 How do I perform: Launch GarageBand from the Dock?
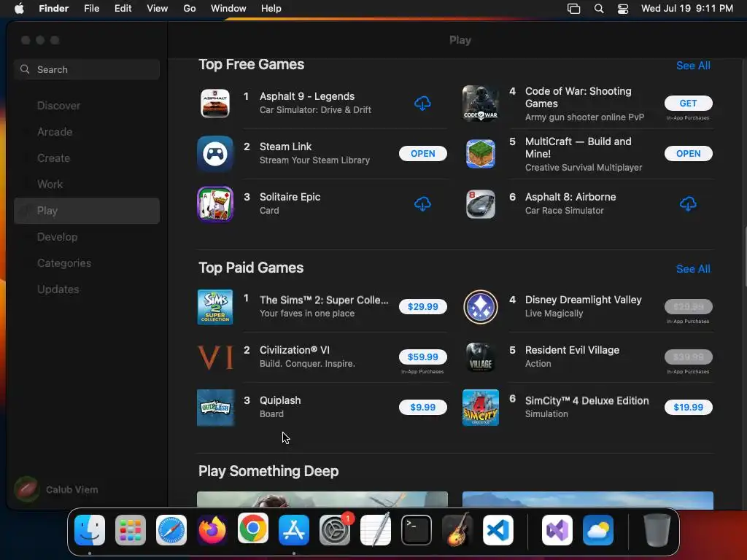tap(457, 530)
